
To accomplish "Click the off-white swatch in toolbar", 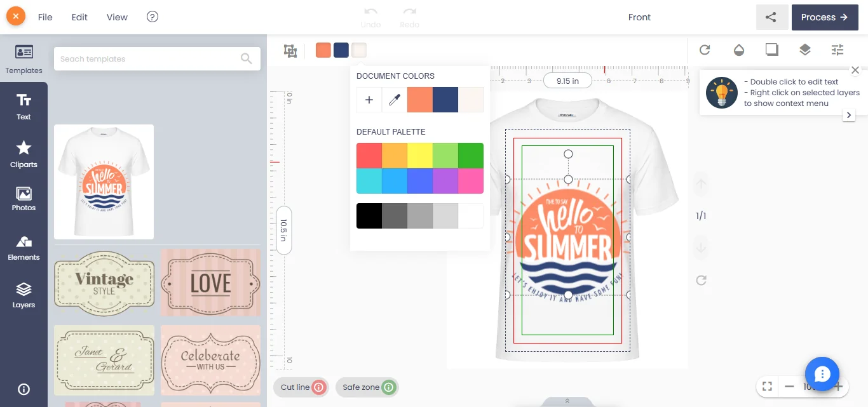I will click(x=359, y=50).
